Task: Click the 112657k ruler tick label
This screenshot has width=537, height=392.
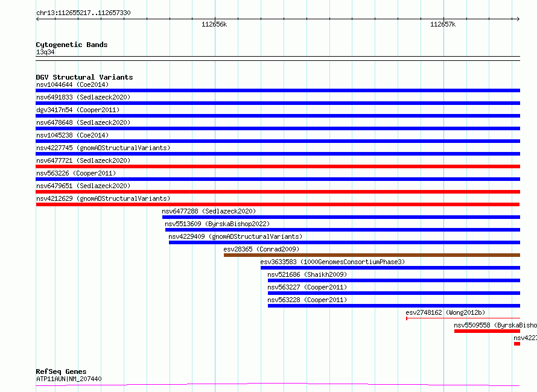Action: click(443, 24)
